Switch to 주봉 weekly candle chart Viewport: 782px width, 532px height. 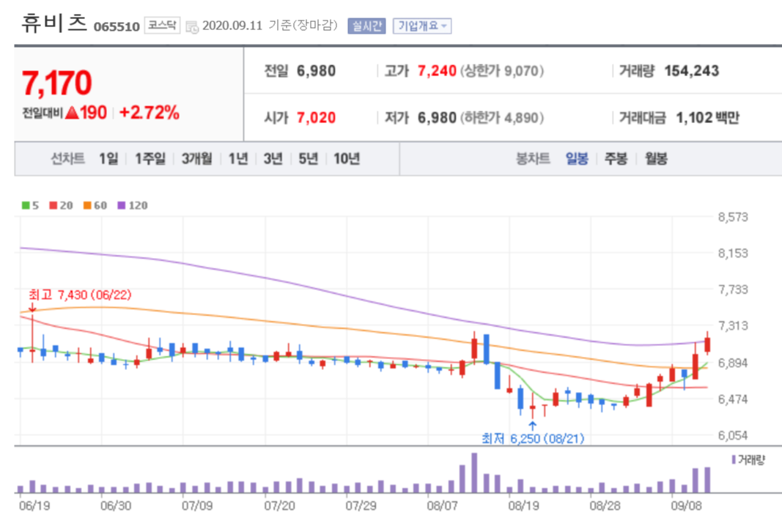[616, 158]
